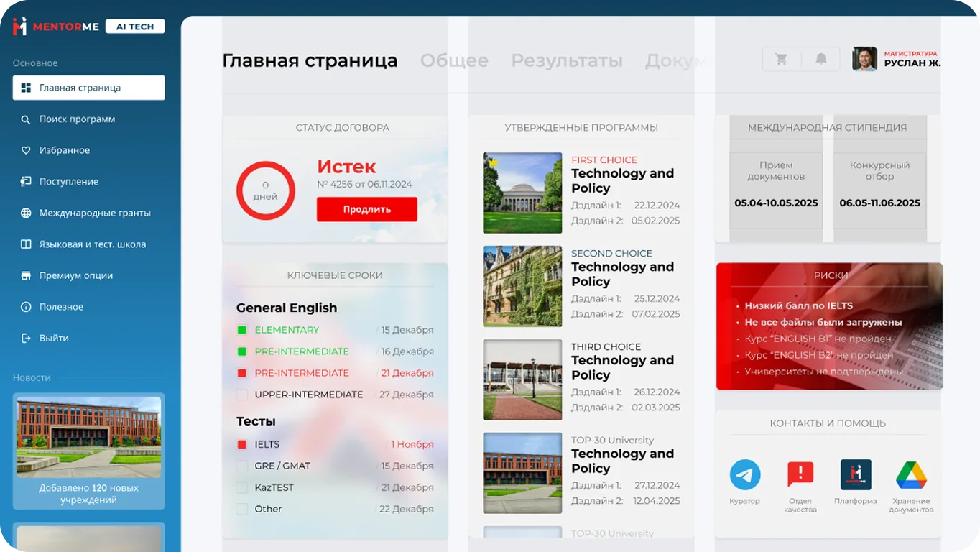Click the red Продлить button

367,209
